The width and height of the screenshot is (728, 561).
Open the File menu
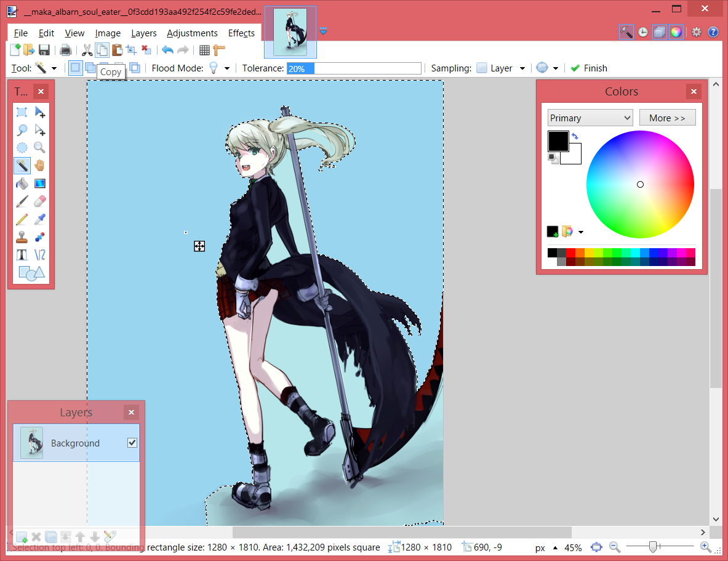[20, 33]
